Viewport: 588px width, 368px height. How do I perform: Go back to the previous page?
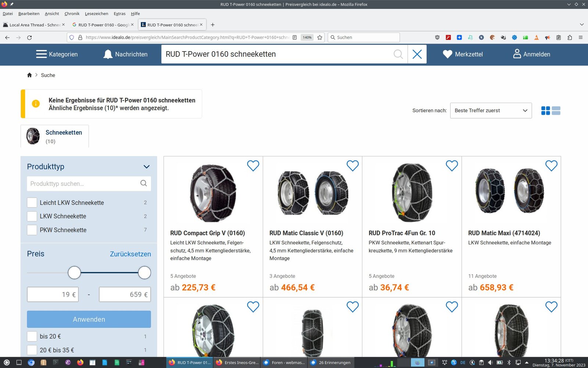click(7, 37)
